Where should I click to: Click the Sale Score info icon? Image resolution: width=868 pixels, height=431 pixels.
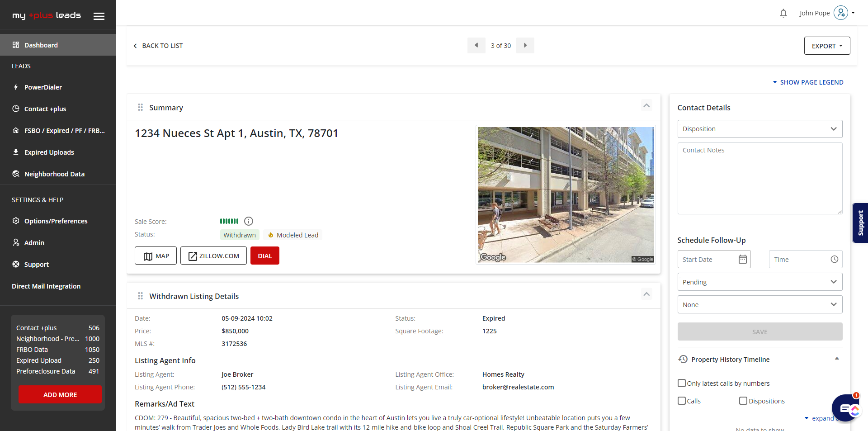coord(249,221)
